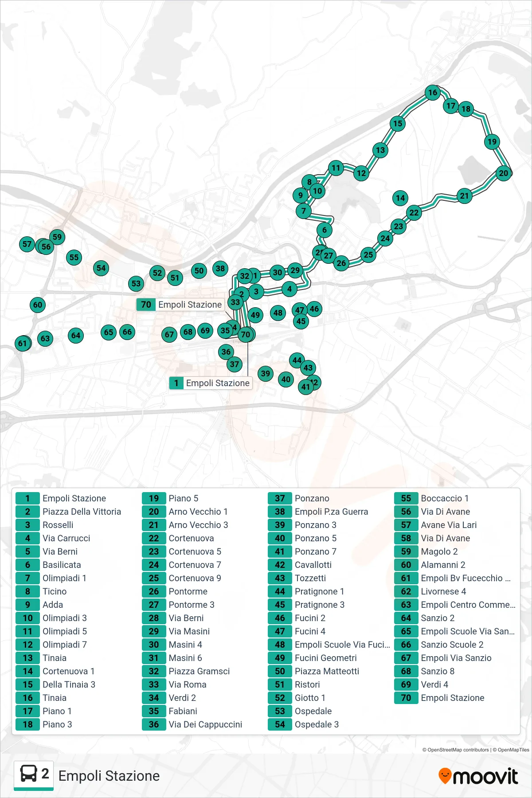Select legend row 49 Fucini Geometri
This screenshot has width=532, height=798.
point(313,658)
